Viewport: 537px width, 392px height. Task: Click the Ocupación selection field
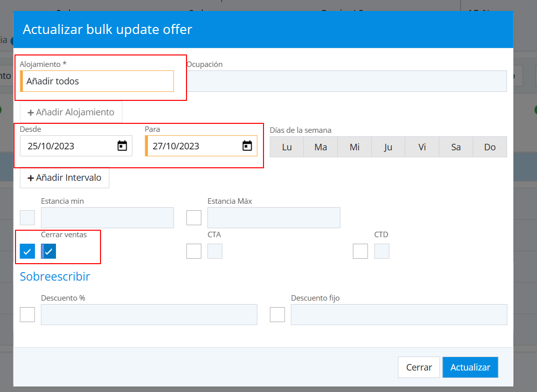click(346, 81)
